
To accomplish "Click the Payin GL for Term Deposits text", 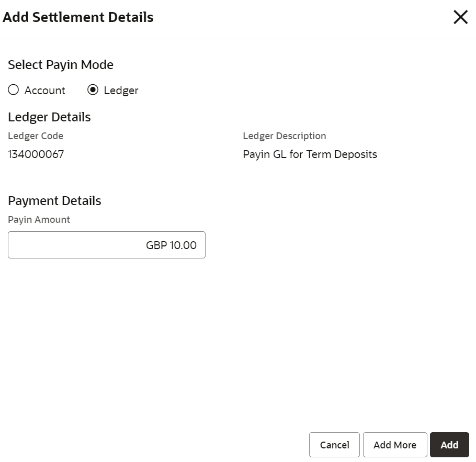I will click(310, 154).
